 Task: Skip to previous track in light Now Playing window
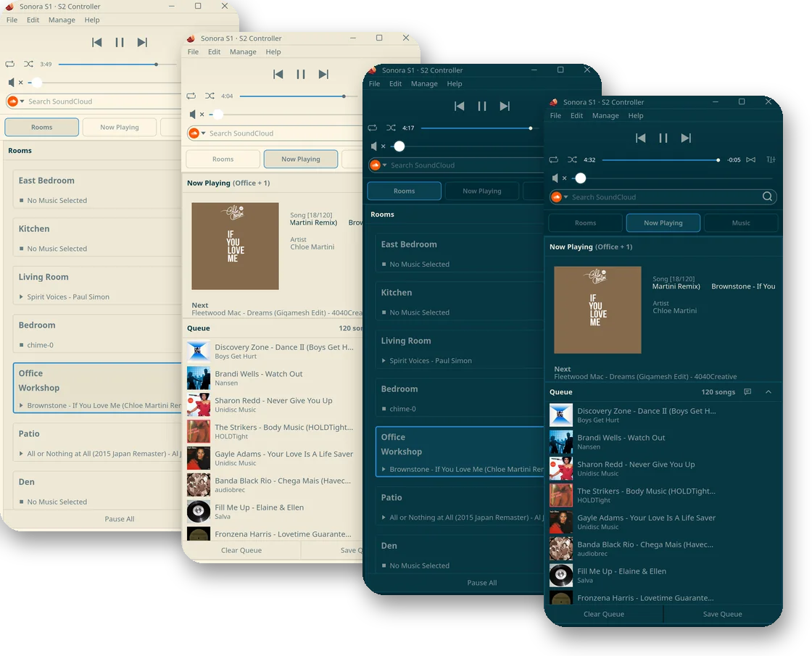(278, 74)
